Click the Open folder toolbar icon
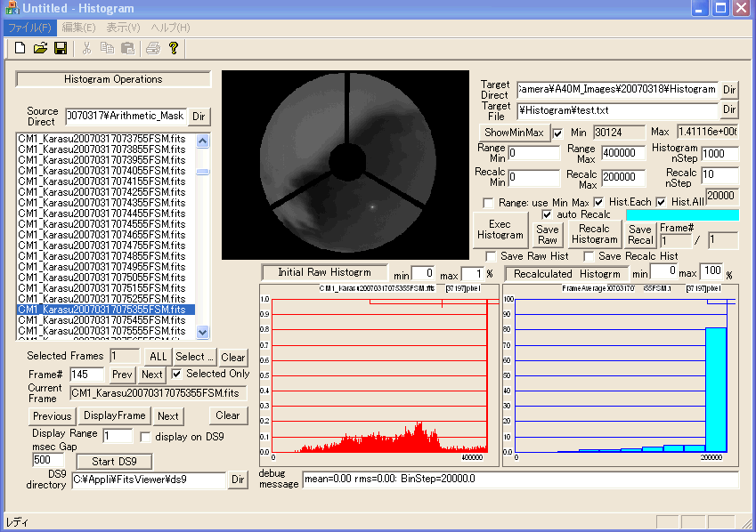Viewport: 756px width, 532px height. 40,48
